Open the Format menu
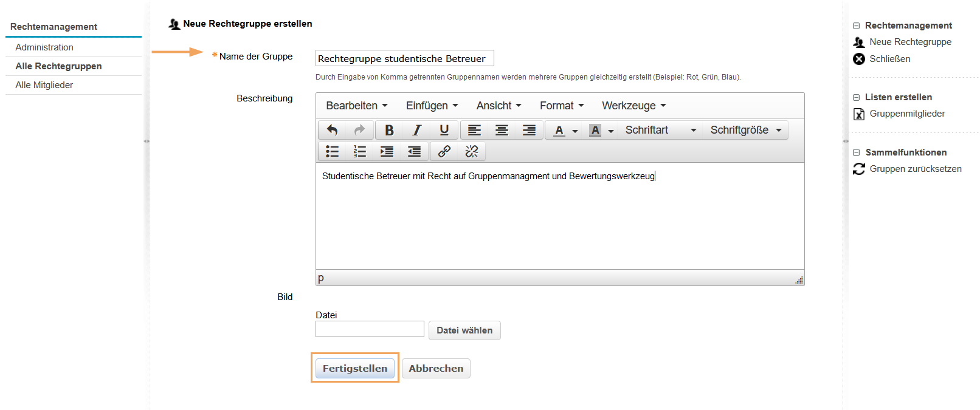This screenshot has width=980, height=410. [x=562, y=106]
